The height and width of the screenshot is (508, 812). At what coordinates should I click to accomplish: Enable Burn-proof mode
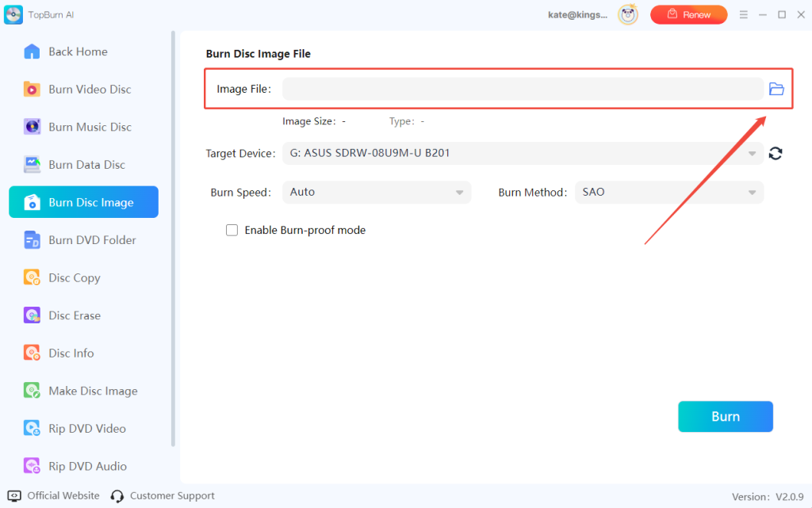click(232, 230)
